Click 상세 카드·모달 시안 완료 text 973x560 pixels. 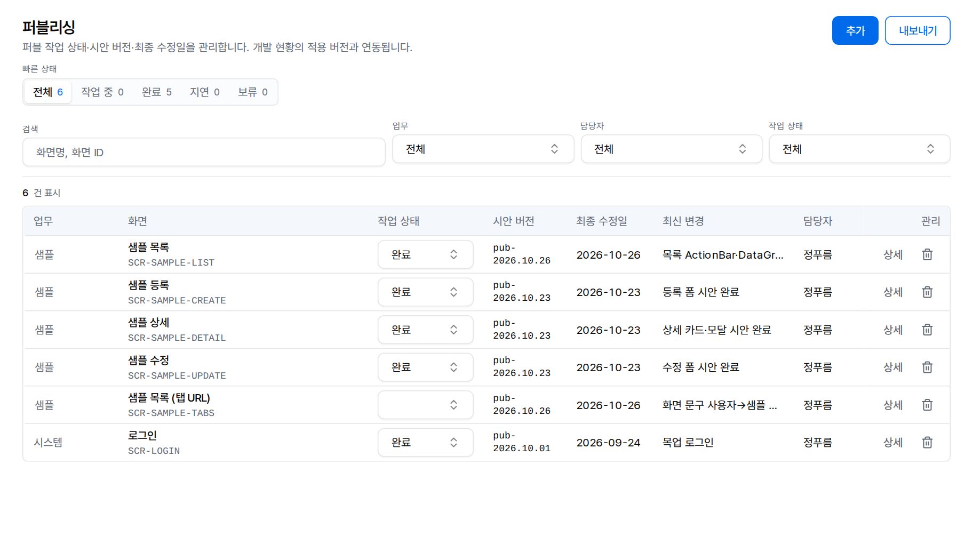click(x=717, y=330)
